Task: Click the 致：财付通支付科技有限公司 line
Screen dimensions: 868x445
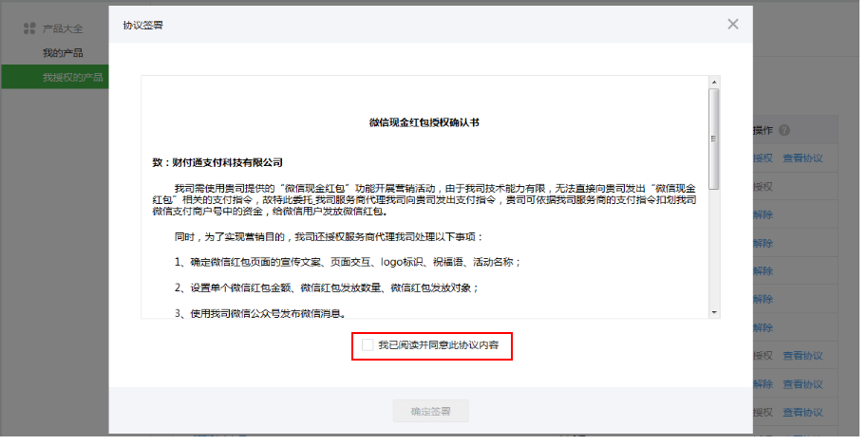Action: [217, 163]
